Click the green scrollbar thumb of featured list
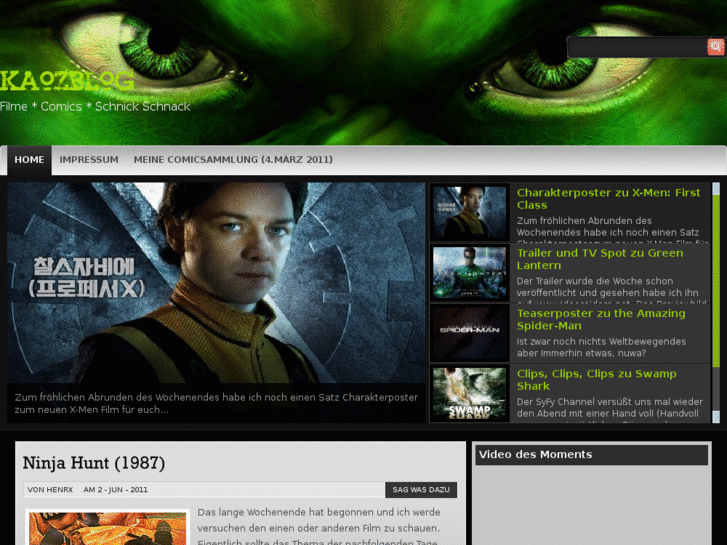Viewport: 727px width, 545px height. click(x=716, y=282)
